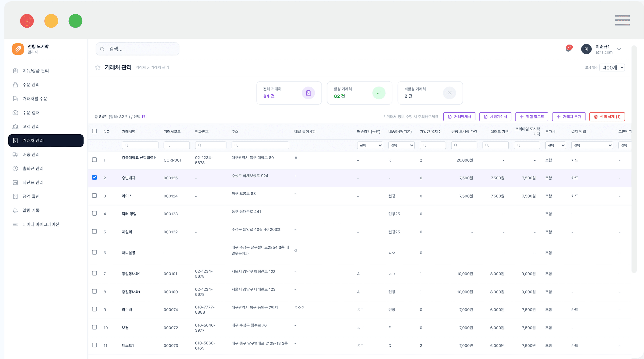The height and width of the screenshot is (359, 644).
Task: Click the 런칭 도시락 orange logo icon
Action: [18, 49]
